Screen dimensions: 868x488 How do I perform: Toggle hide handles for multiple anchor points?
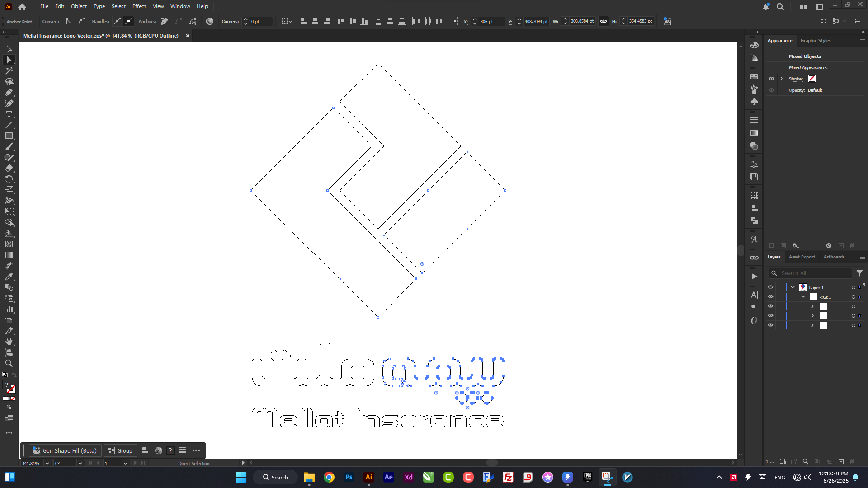pos(129,21)
